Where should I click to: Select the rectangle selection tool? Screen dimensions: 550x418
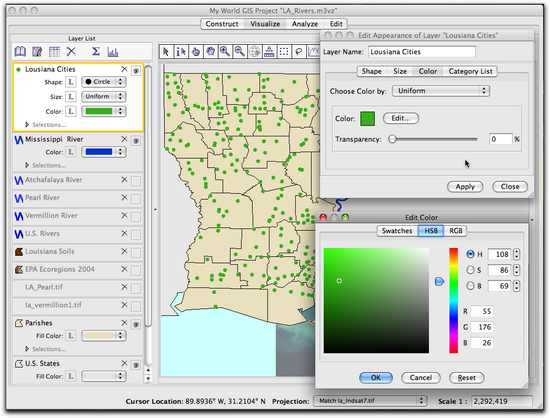coord(284,52)
